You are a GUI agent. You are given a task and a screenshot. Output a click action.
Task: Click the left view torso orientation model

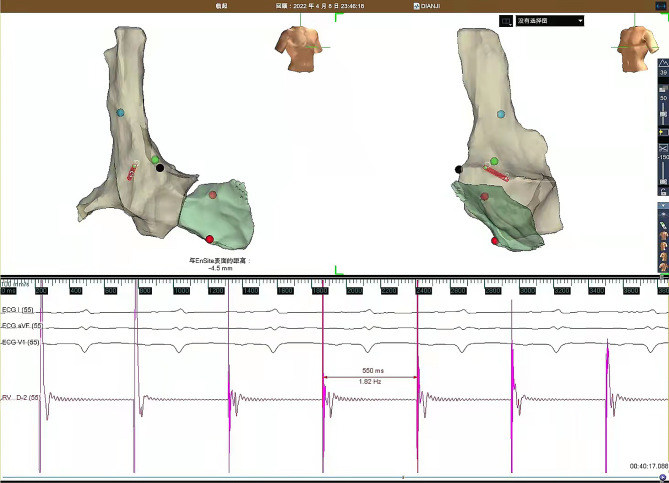coord(301,48)
